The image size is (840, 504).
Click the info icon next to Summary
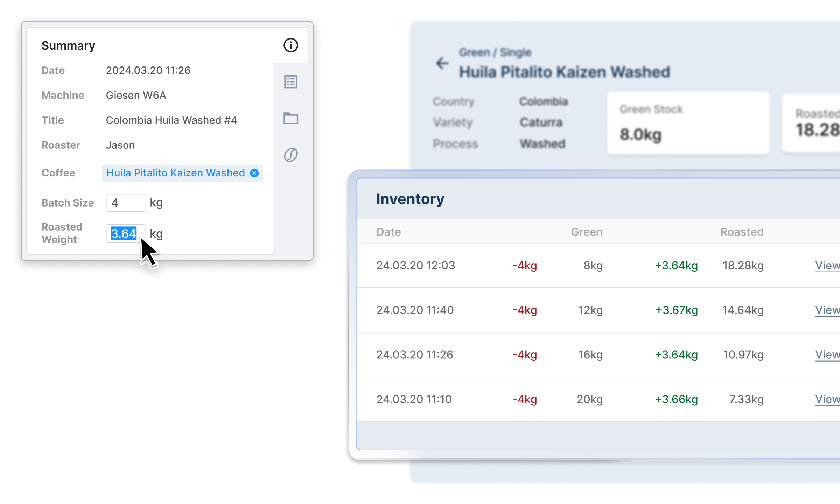point(290,45)
